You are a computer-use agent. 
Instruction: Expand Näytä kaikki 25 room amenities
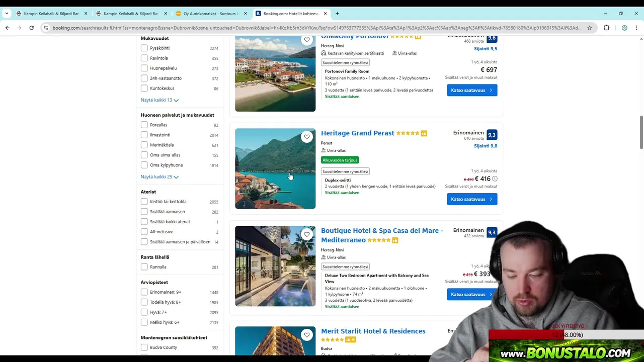click(159, 177)
